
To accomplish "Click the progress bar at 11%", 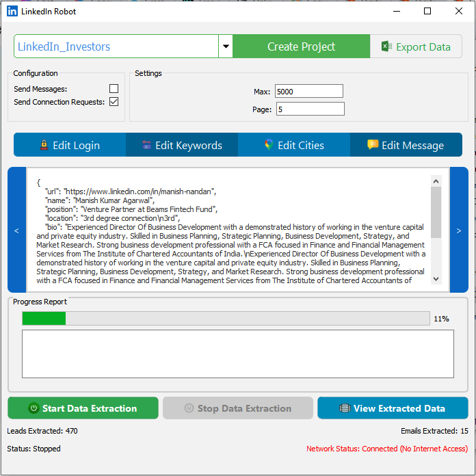I will pyautogui.click(x=226, y=319).
